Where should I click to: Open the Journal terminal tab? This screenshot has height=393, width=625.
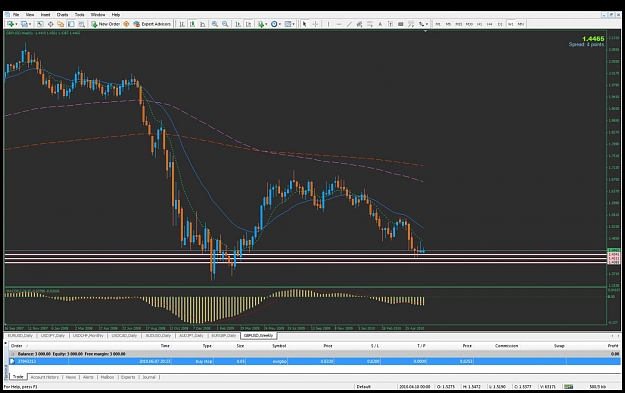tap(149, 377)
